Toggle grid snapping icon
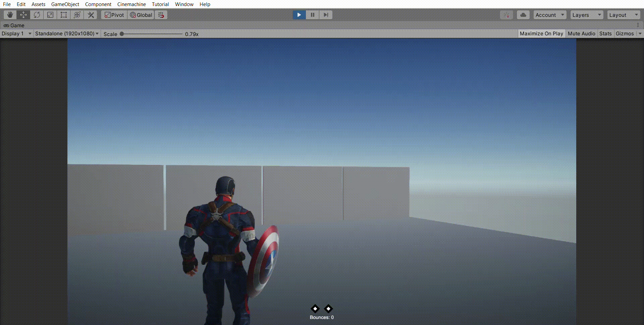644x325 pixels. click(x=161, y=15)
